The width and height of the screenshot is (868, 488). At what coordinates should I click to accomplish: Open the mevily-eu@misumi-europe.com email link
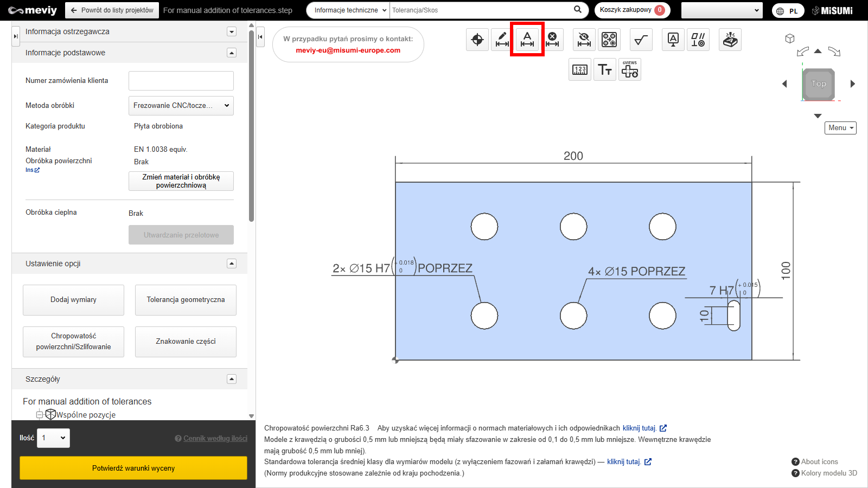pos(348,50)
